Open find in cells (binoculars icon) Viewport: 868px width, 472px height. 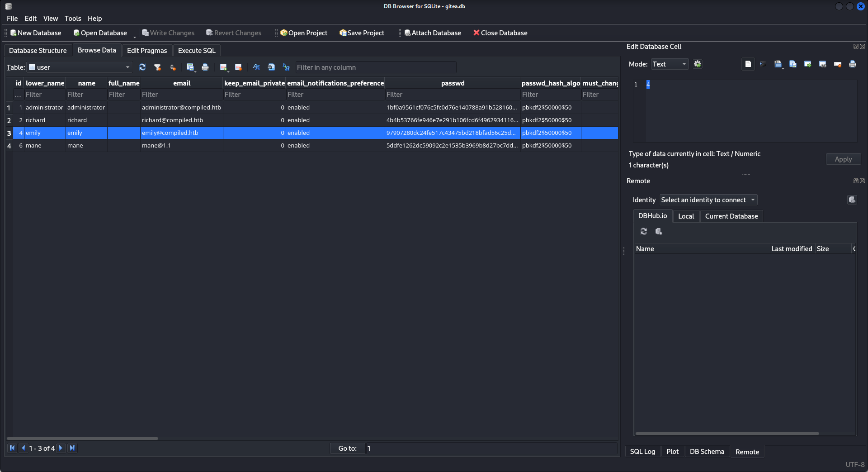(271, 67)
